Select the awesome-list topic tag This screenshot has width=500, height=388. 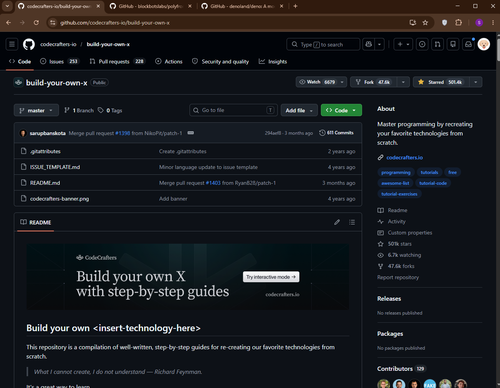click(395, 183)
